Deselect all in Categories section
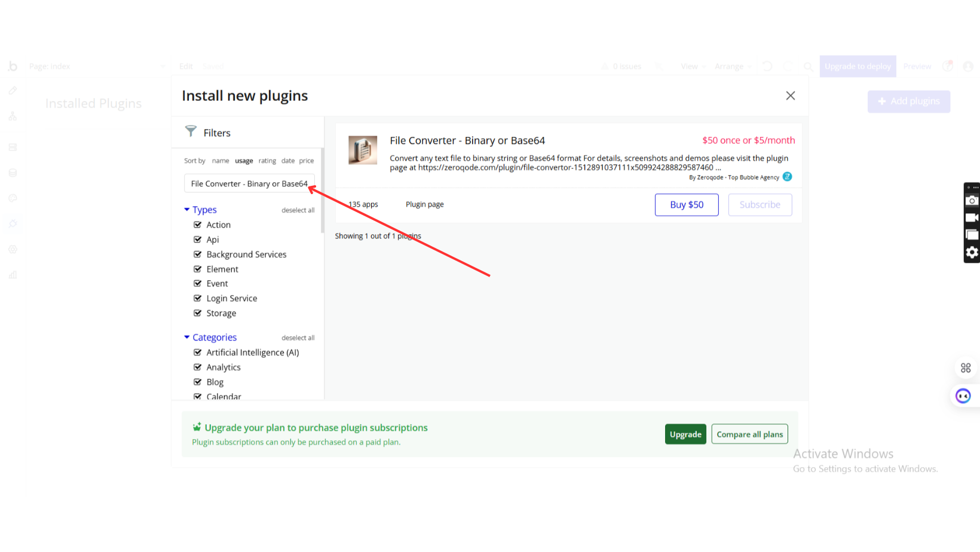 click(x=298, y=338)
